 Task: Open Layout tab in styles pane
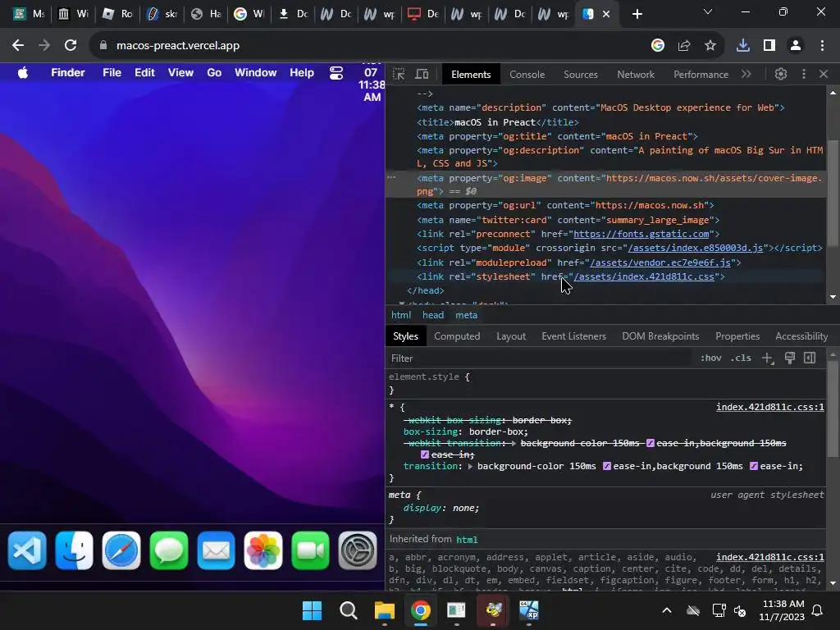pos(511,336)
